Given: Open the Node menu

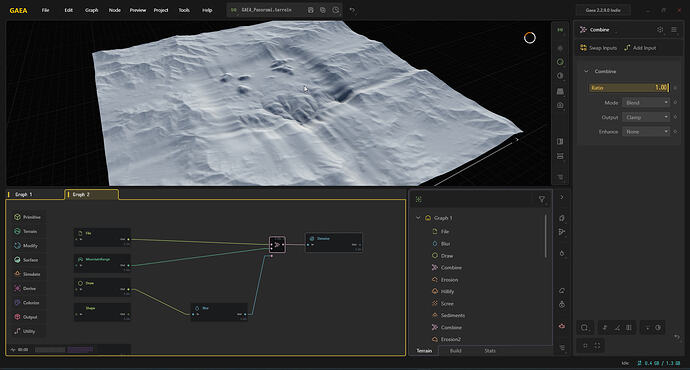Looking at the screenshot, I should point(114,10).
